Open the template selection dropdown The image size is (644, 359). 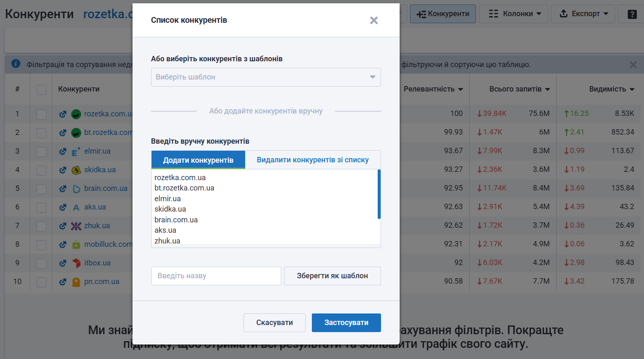pos(266,77)
